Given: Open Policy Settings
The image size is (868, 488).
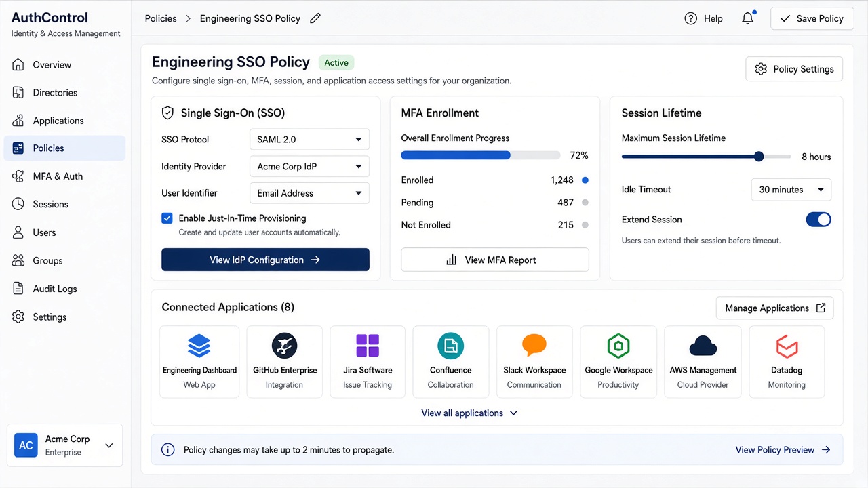Looking at the screenshot, I should [x=794, y=69].
